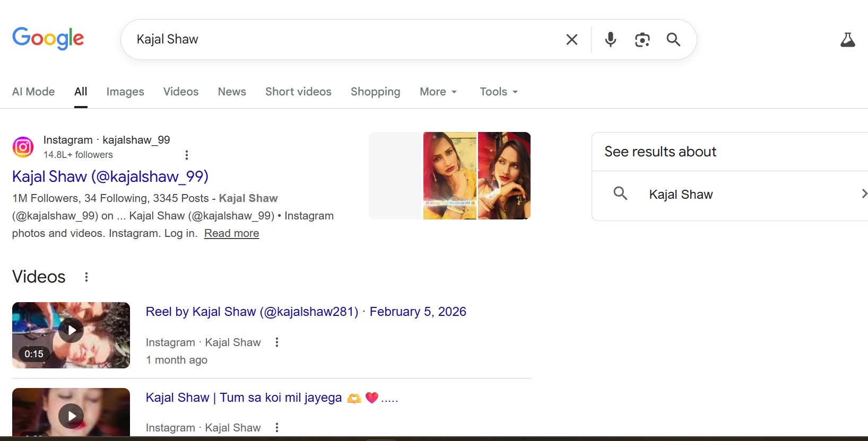Switch to the Images tab

click(x=125, y=92)
